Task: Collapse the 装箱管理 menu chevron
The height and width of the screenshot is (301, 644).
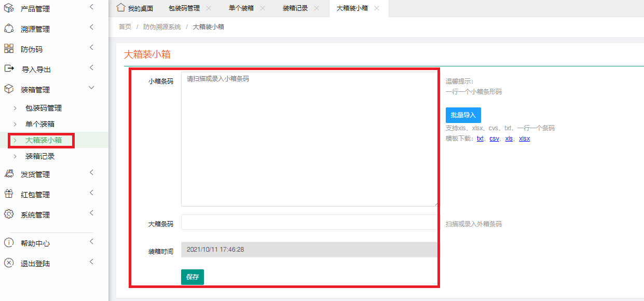Action: click(91, 89)
